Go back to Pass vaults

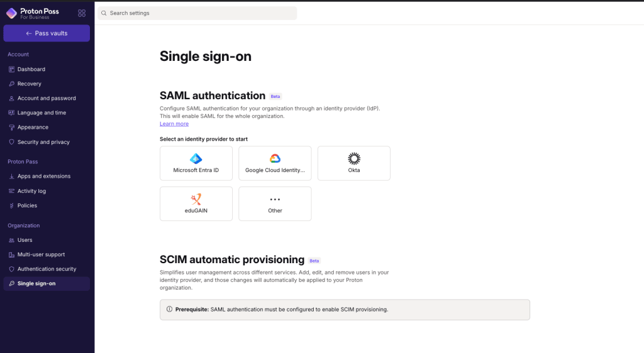point(47,33)
